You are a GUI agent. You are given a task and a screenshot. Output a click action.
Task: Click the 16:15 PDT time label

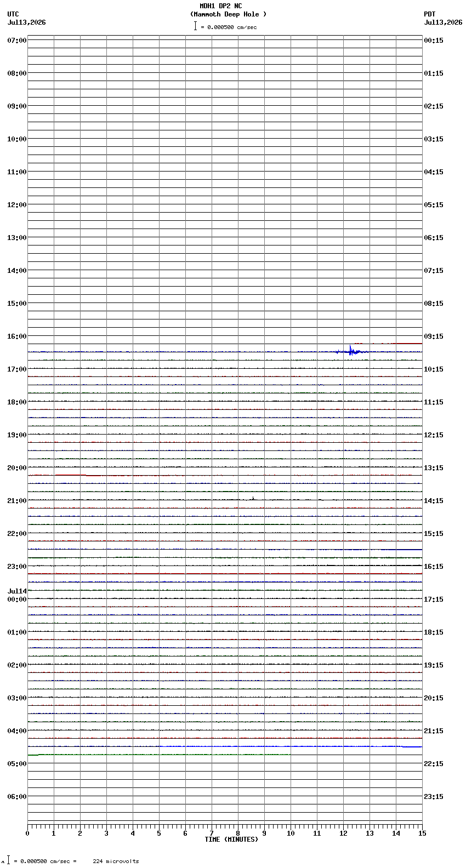click(x=434, y=567)
